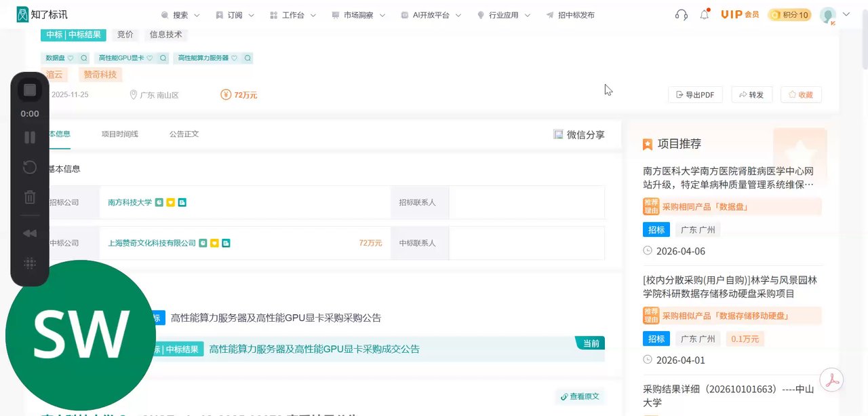This screenshot has height=416, width=868.
Task: Click the 0.1万元 price tag
Action: point(745,339)
